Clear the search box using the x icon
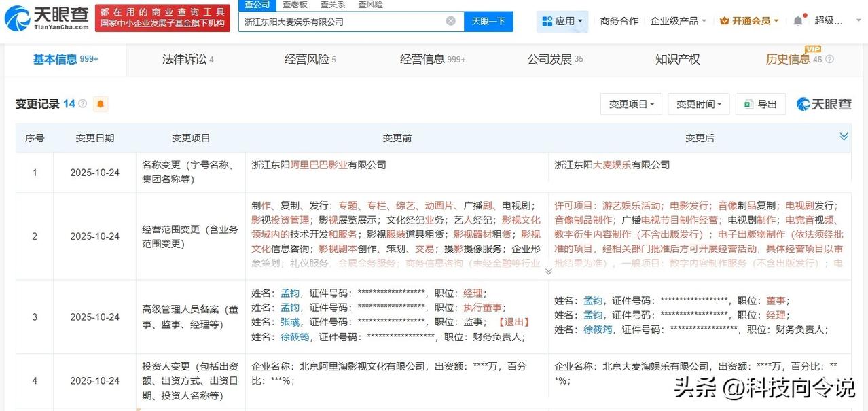The height and width of the screenshot is (411, 868). pos(450,21)
